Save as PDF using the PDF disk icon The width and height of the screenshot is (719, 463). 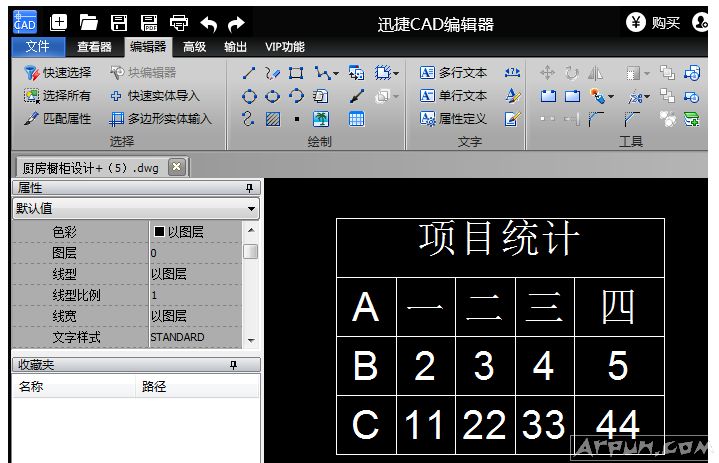[149, 22]
